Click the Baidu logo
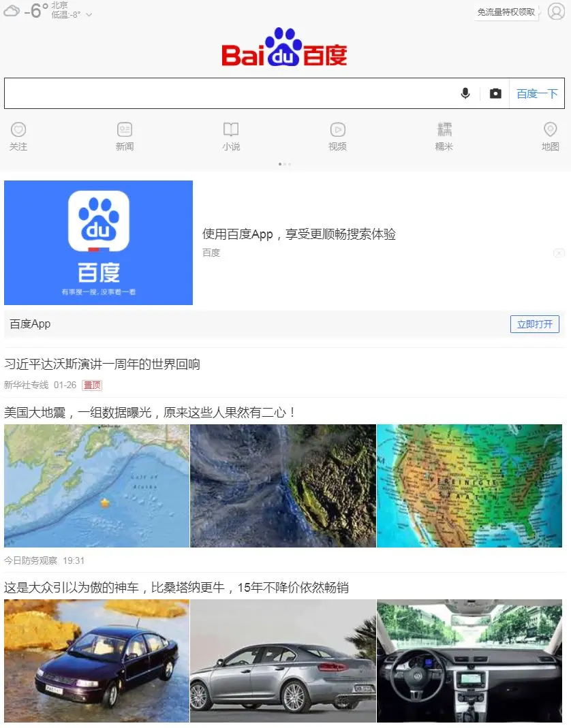This screenshot has width=571, height=728. coord(284,48)
